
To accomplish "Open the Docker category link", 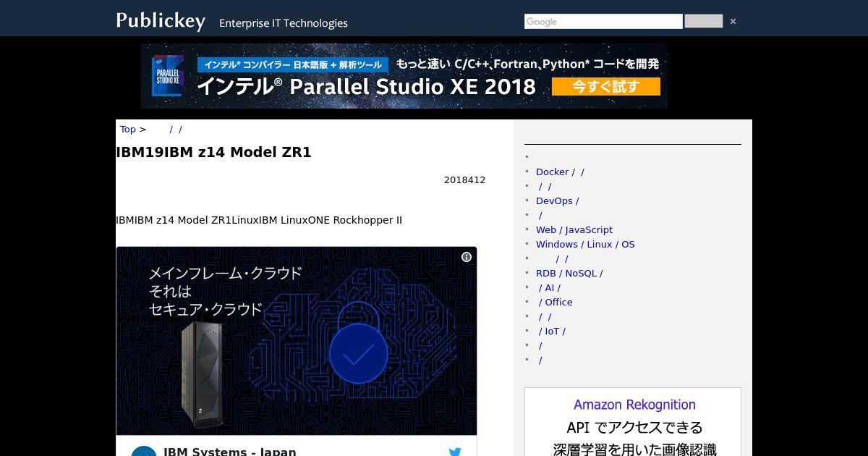I will (560, 172).
